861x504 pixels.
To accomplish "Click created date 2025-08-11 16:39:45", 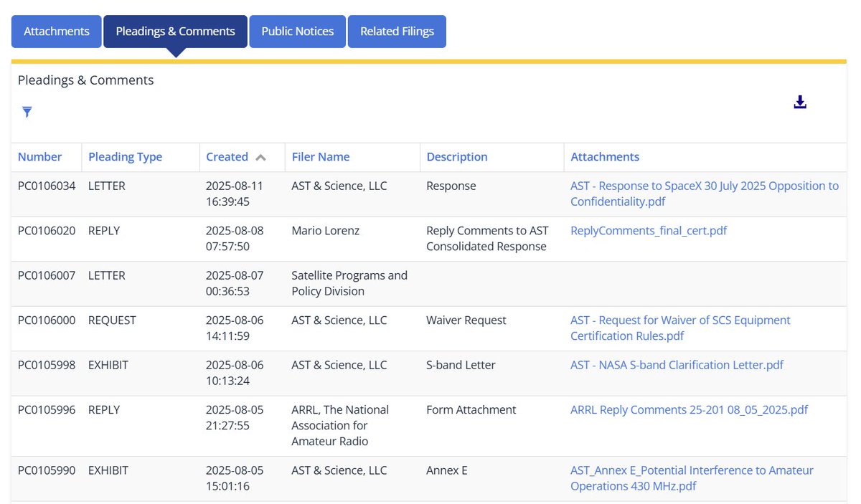I will [235, 194].
